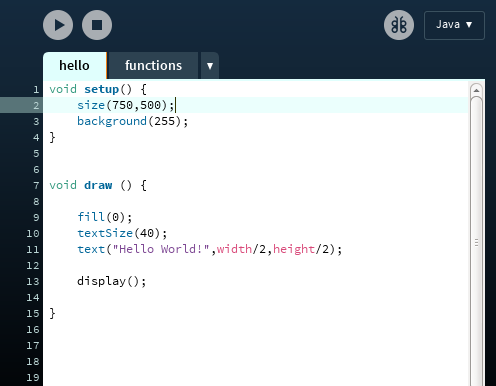Click line number 13 in gutter
496x386 pixels.
tap(33, 281)
